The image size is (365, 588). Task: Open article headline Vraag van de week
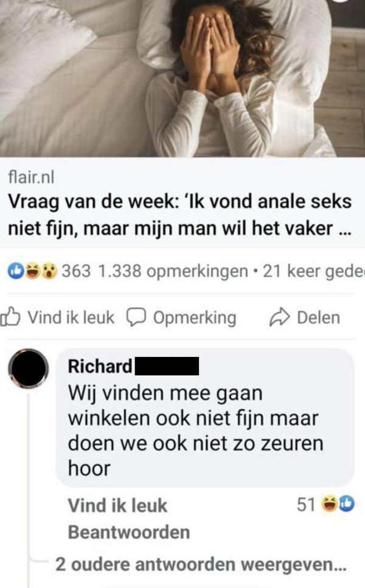180,215
